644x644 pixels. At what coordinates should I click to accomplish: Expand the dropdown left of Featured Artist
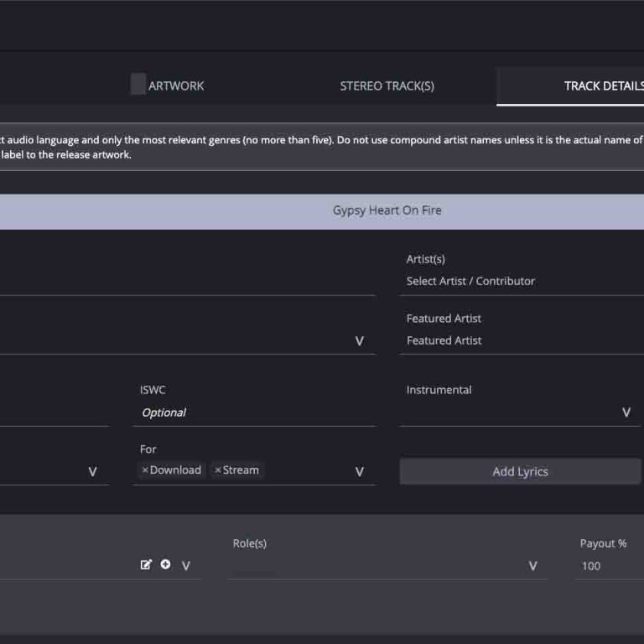click(360, 341)
